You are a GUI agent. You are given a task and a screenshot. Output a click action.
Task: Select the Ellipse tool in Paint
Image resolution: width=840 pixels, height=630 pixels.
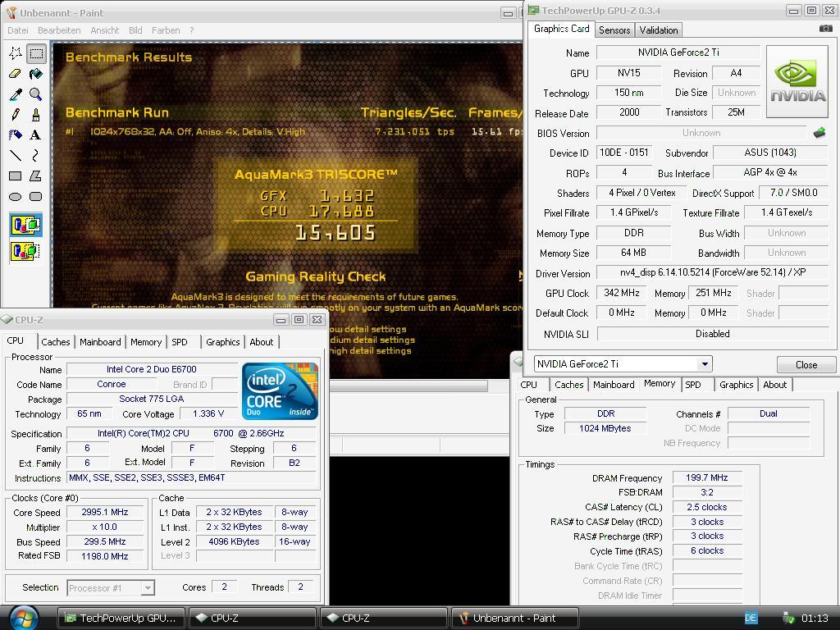click(16, 196)
